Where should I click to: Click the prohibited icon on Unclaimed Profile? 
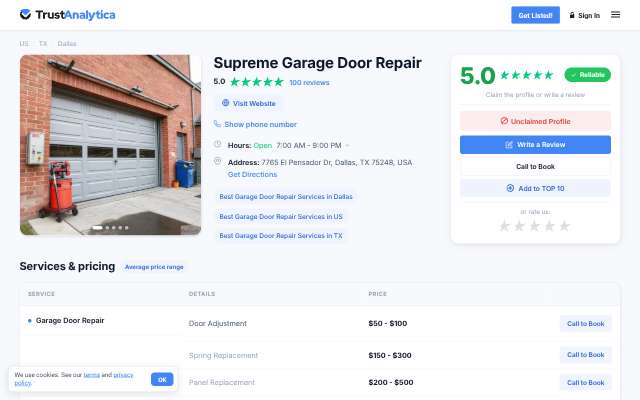[504, 121]
